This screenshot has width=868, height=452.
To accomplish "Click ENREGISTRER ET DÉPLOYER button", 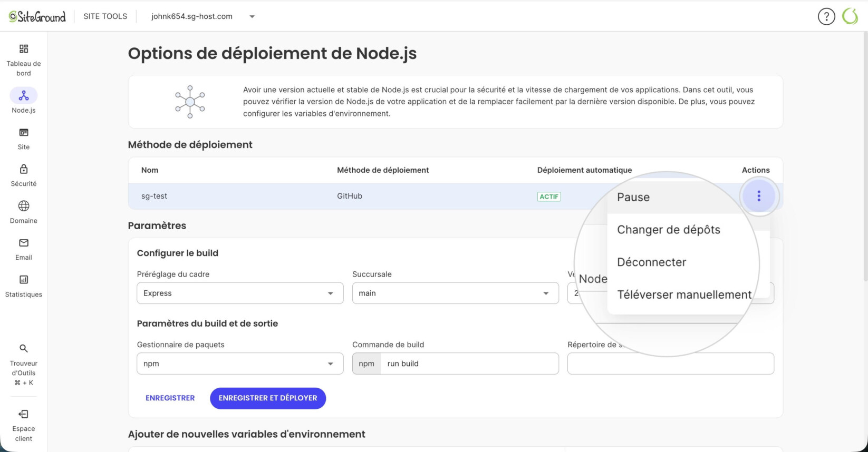I will click(x=268, y=398).
